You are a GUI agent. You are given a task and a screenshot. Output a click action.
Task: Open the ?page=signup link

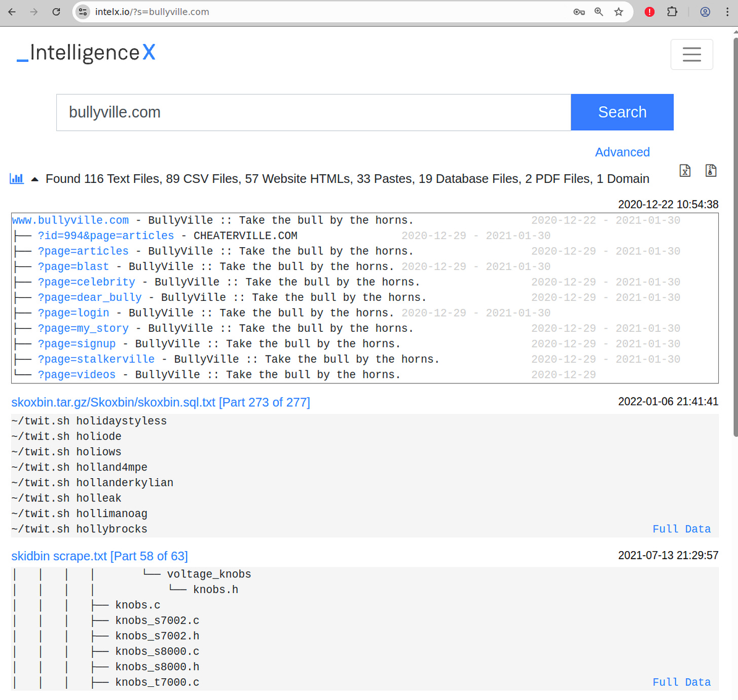point(77,344)
